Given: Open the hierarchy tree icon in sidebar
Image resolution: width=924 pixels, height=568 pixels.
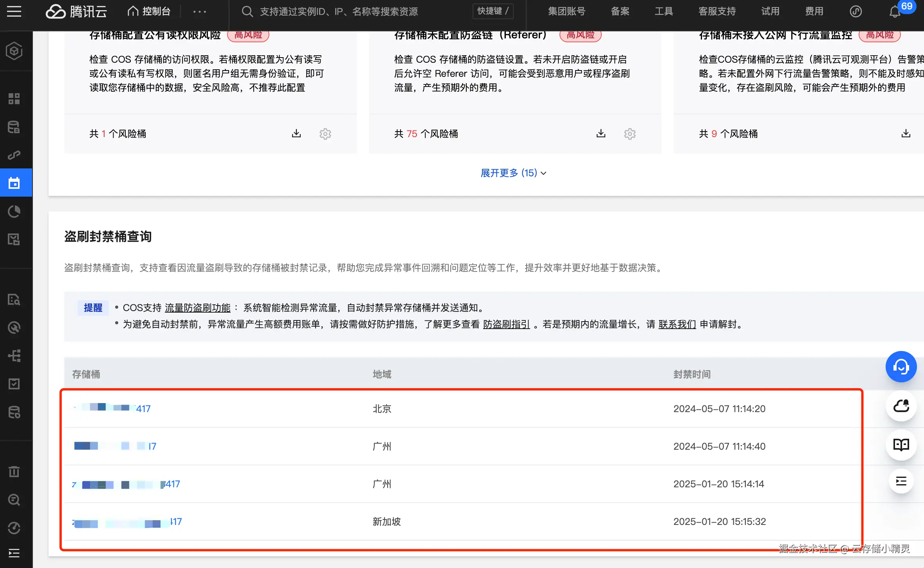Looking at the screenshot, I should 14,356.
